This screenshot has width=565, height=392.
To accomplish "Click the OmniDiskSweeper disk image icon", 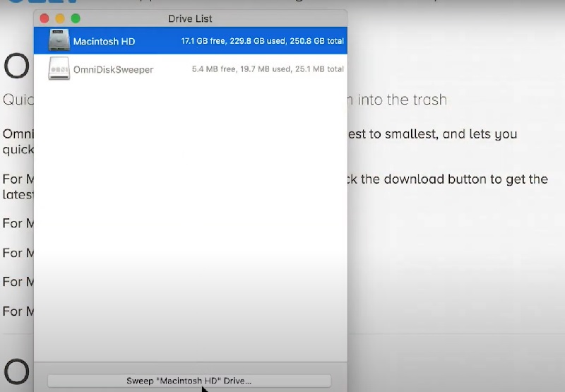I will pyautogui.click(x=59, y=69).
